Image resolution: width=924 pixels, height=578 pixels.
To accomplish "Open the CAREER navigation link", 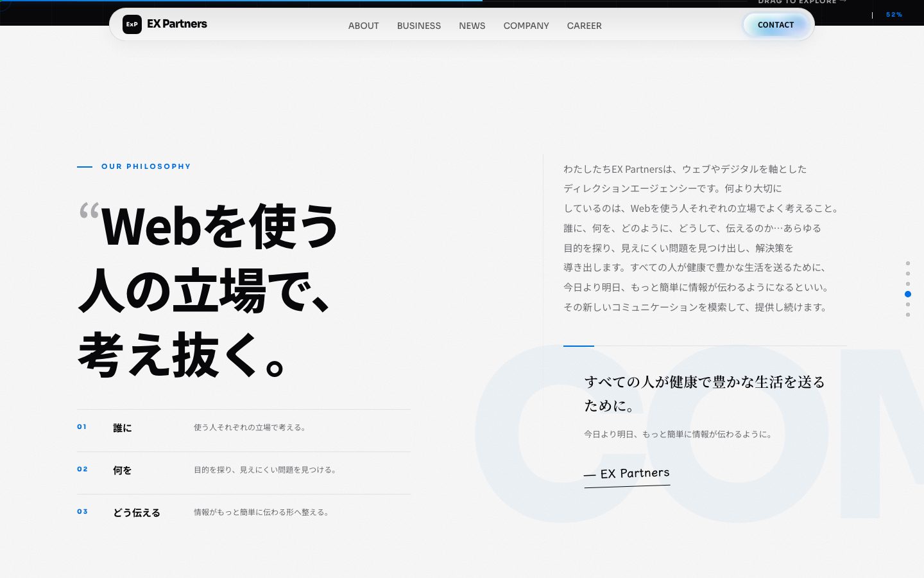I will click(585, 26).
